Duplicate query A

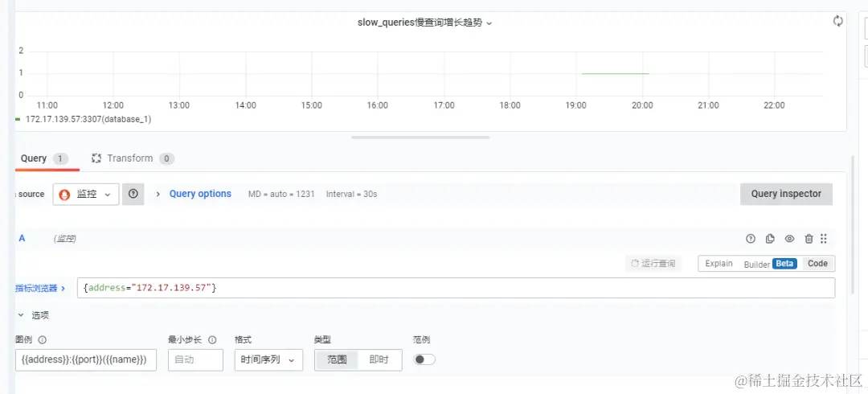click(x=770, y=239)
